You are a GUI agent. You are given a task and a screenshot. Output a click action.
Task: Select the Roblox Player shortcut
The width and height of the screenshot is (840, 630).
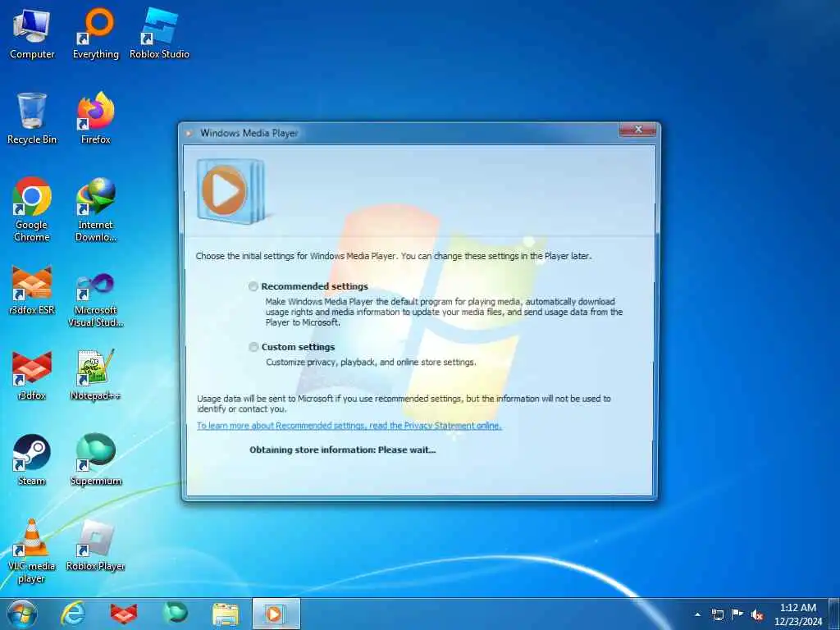pyautogui.click(x=96, y=546)
